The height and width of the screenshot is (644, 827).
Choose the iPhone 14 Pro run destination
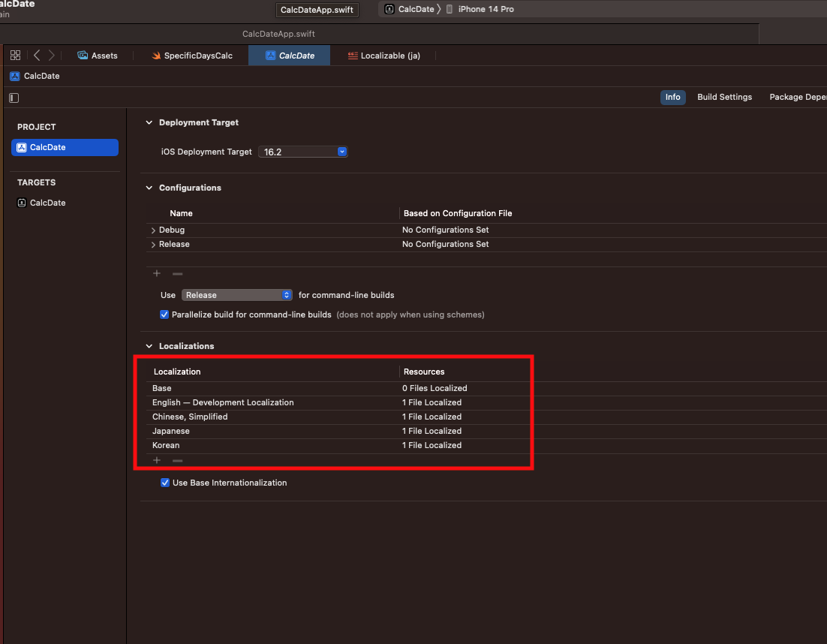[480, 9]
